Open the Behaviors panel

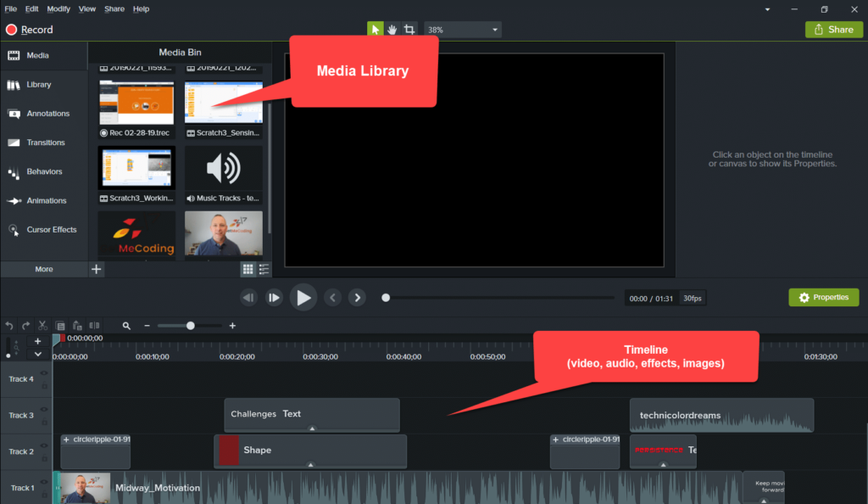tap(44, 171)
